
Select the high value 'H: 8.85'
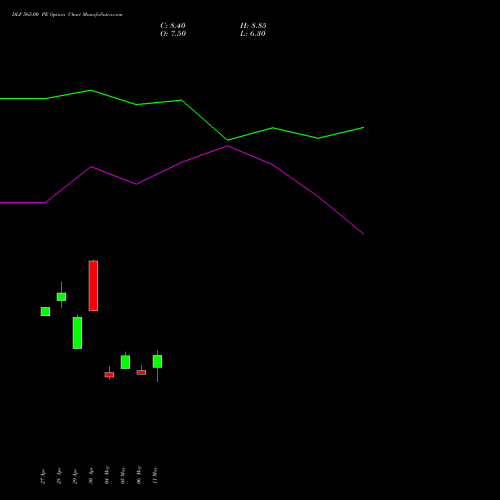coord(253,26)
